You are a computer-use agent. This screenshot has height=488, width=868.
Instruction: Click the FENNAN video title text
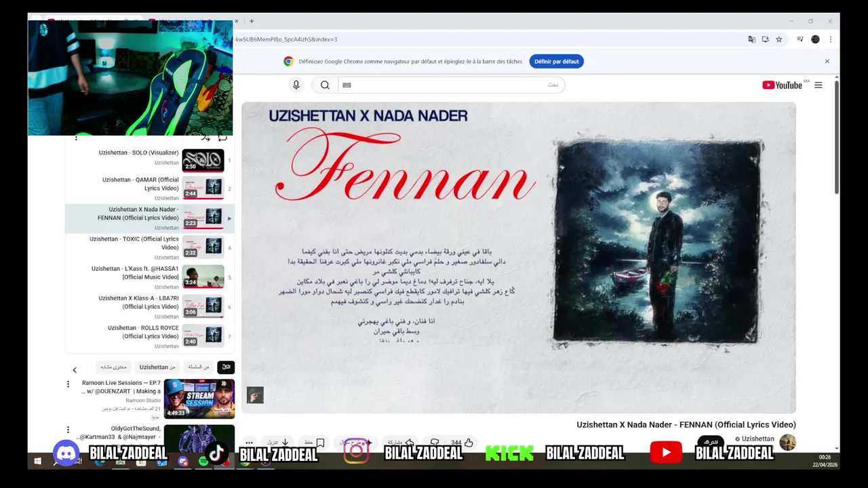[686, 425]
